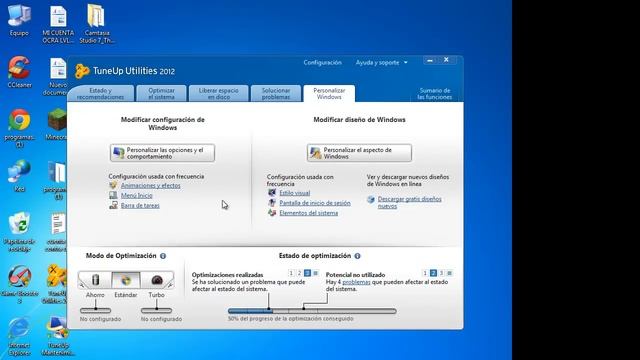Show list view for Optimizaciones realizadas
Image resolution: width=640 pixels, height=360 pixels.
316,273
